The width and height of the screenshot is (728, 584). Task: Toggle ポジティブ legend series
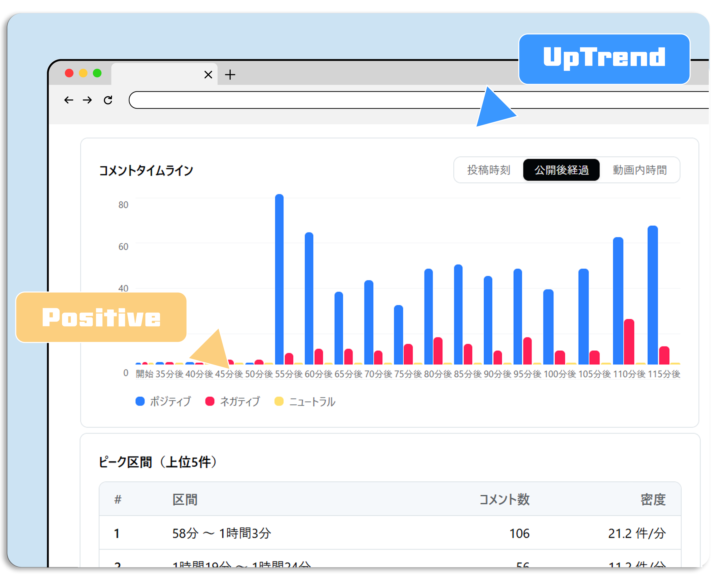pyautogui.click(x=163, y=401)
